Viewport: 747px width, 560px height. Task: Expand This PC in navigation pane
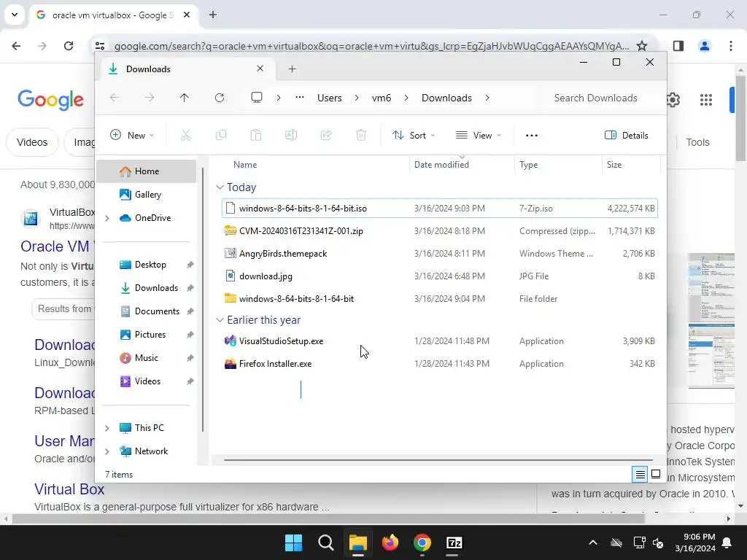pyautogui.click(x=107, y=428)
